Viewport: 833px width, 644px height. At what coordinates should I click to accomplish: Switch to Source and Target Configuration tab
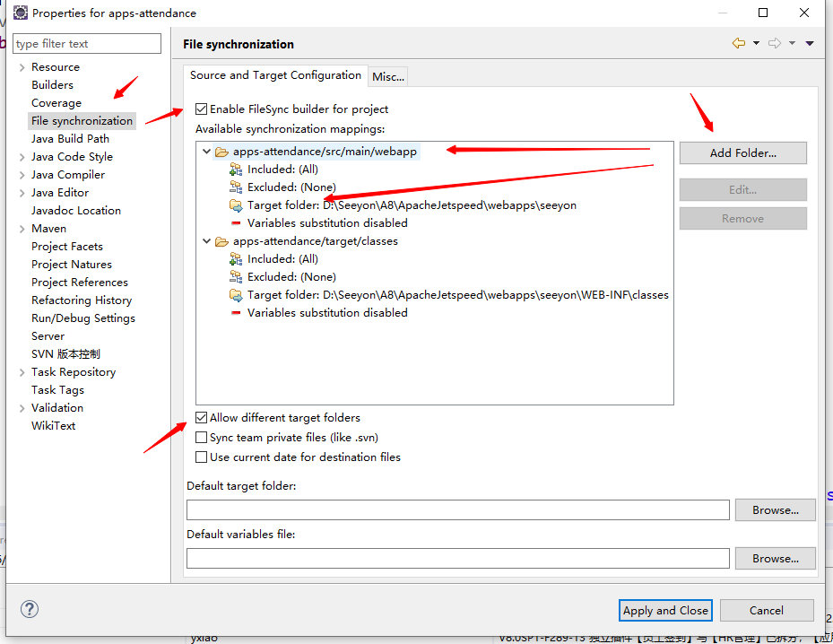pyautogui.click(x=275, y=75)
